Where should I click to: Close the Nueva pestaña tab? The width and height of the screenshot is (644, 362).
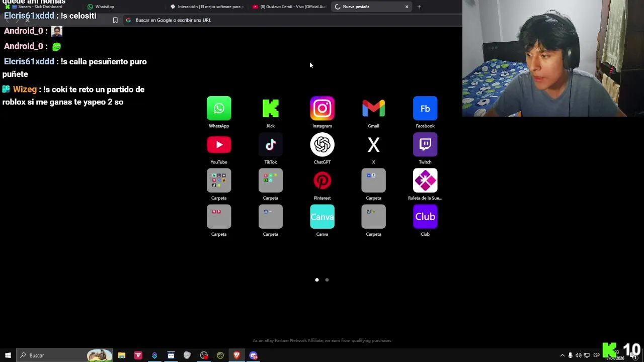[x=407, y=7]
